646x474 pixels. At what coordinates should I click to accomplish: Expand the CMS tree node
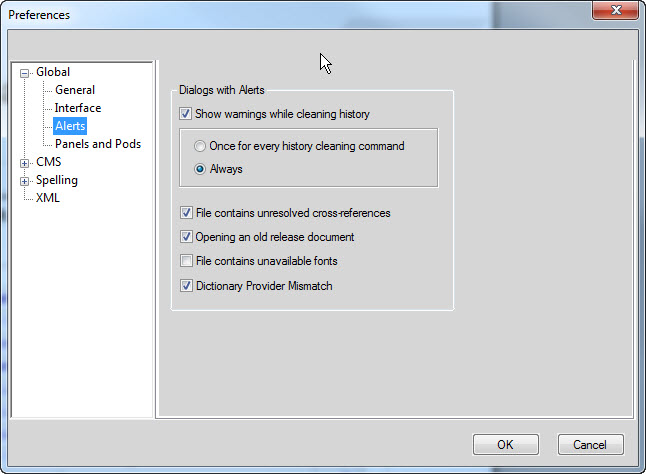tap(25, 163)
